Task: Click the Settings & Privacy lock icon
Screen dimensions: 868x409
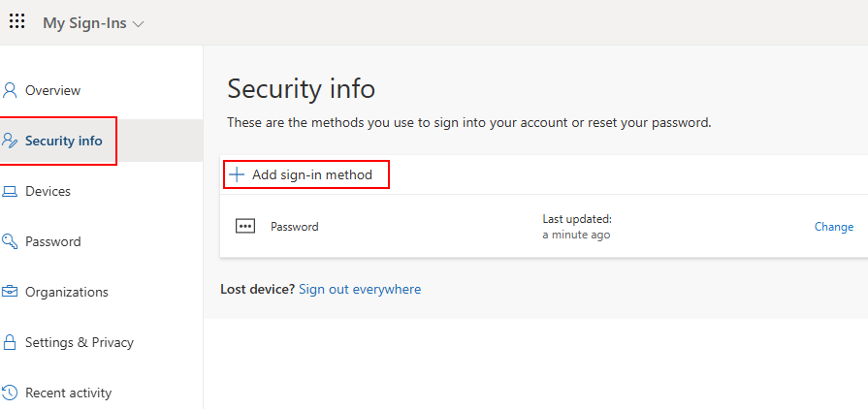Action: click(10, 342)
